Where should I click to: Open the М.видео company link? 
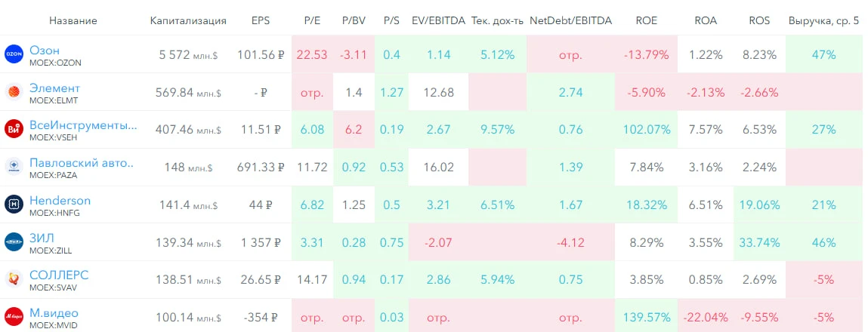point(54,313)
